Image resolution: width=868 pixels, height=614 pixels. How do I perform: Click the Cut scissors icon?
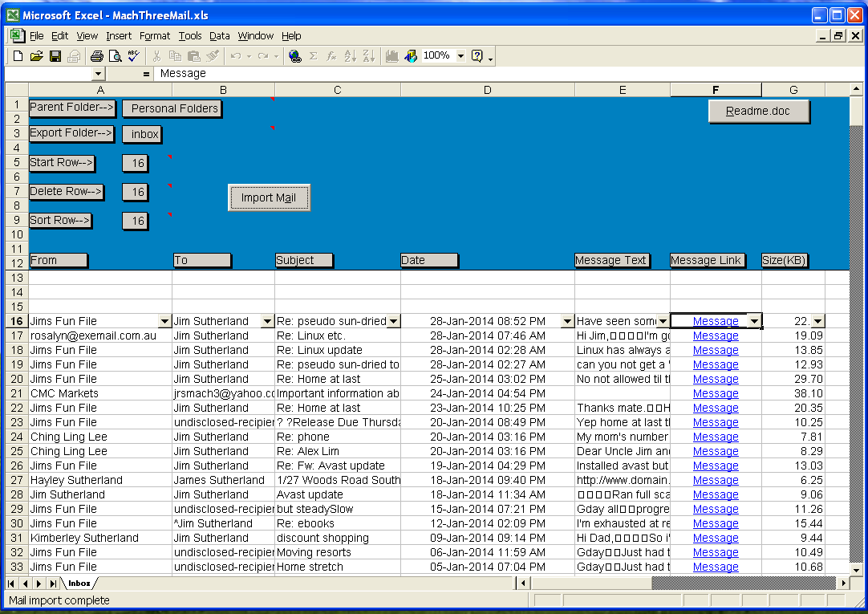156,56
